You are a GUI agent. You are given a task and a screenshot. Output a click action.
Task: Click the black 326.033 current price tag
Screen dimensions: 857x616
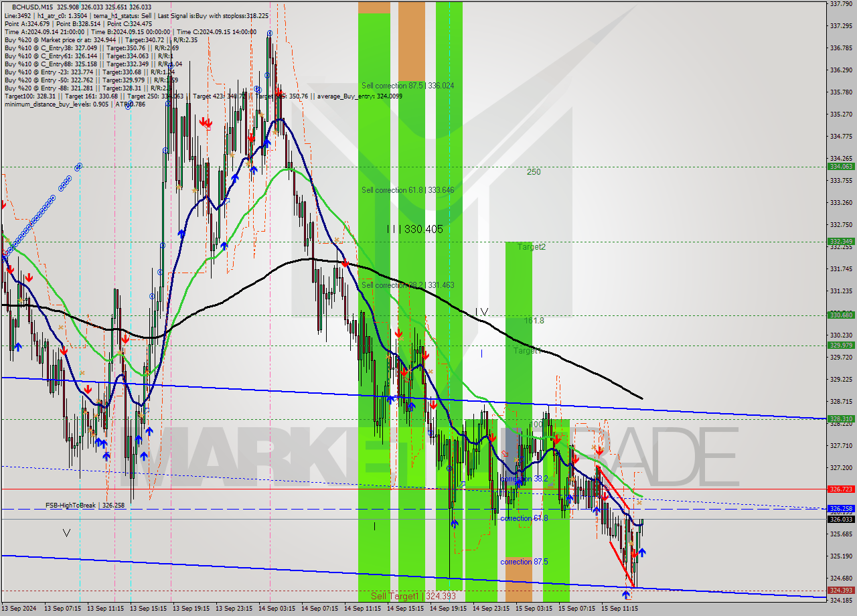pyautogui.click(x=841, y=519)
